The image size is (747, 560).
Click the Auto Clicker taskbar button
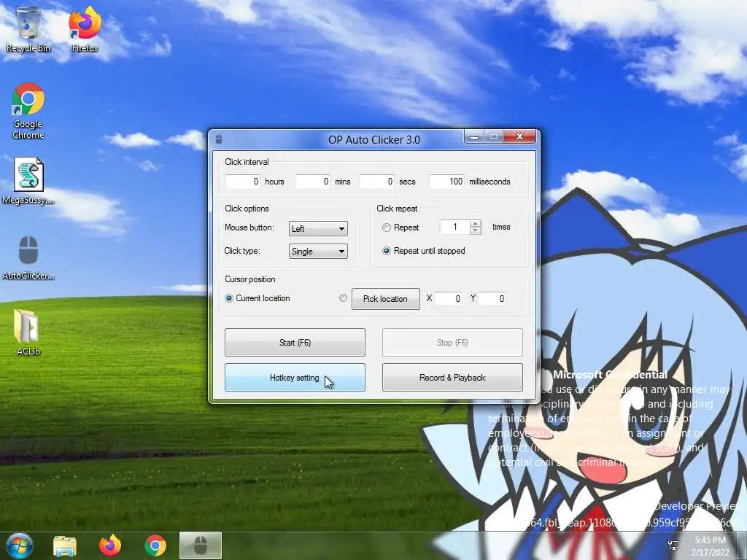(201, 545)
